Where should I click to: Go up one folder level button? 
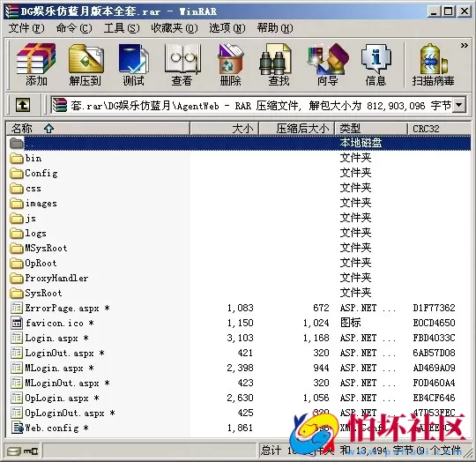click(23, 105)
